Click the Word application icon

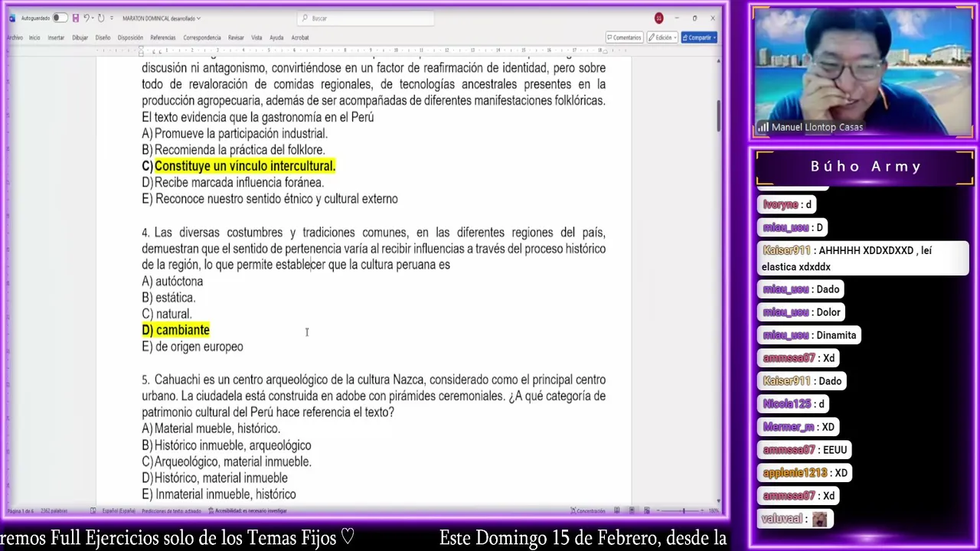pos(11,18)
